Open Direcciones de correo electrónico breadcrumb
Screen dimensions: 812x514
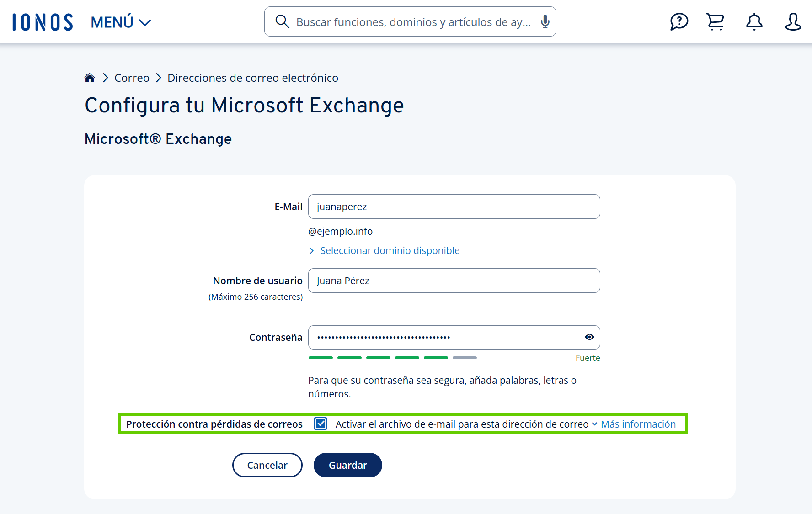(x=252, y=78)
